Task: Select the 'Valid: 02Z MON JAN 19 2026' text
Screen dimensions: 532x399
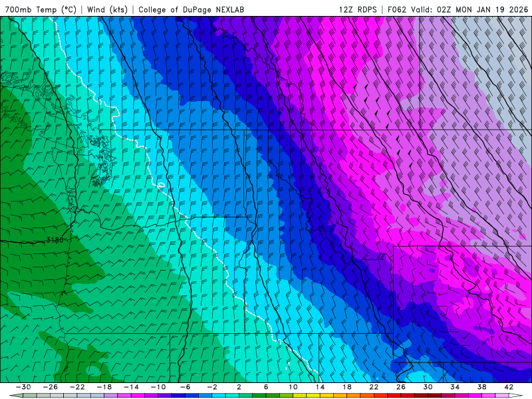Action: click(469, 9)
